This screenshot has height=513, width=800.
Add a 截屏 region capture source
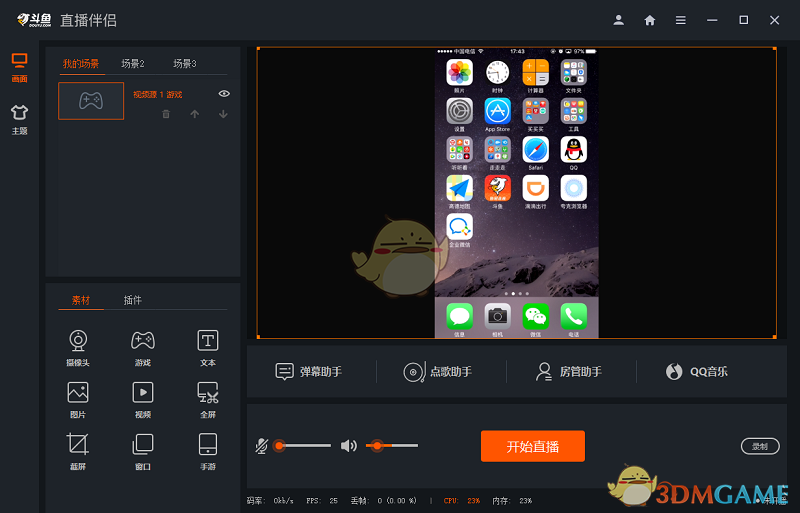click(x=78, y=451)
